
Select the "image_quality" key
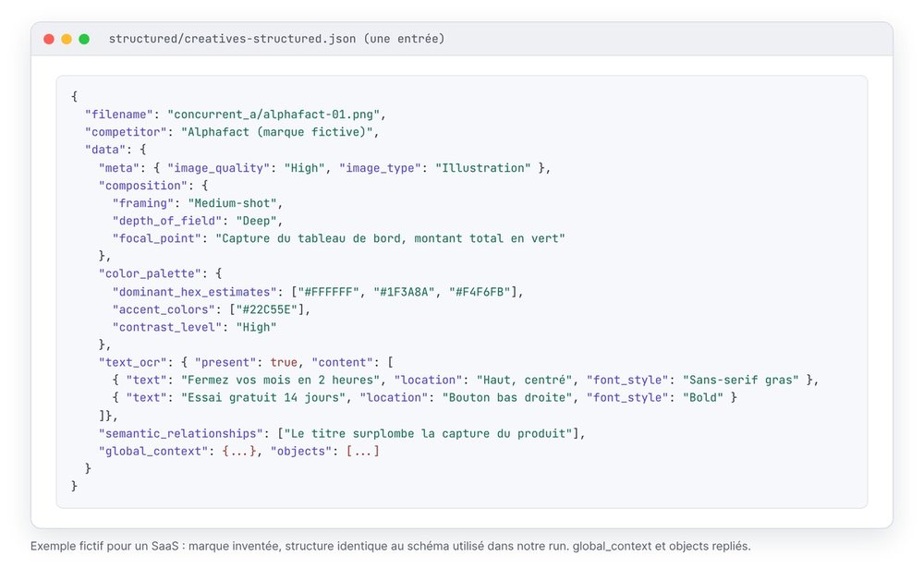[x=219, y=168]
